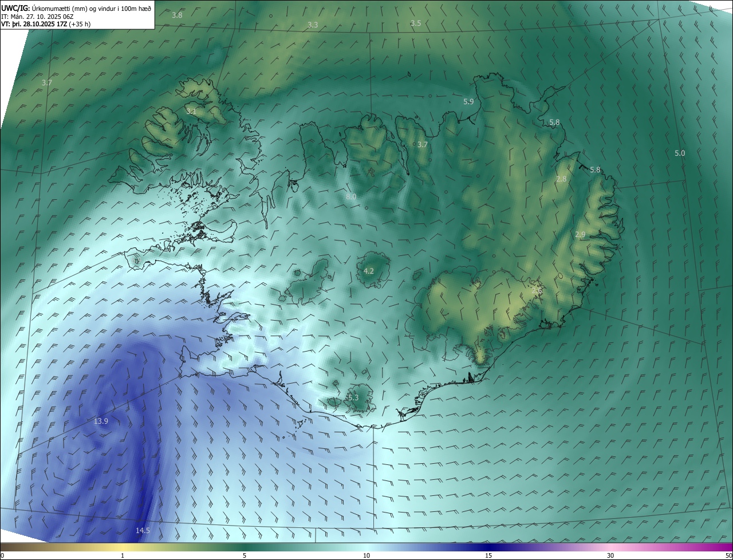This screenshot has height=560, width=733.
Task: Click the 0 tick on the color scale
Action: pyautogui.click(x=2, y=555)
